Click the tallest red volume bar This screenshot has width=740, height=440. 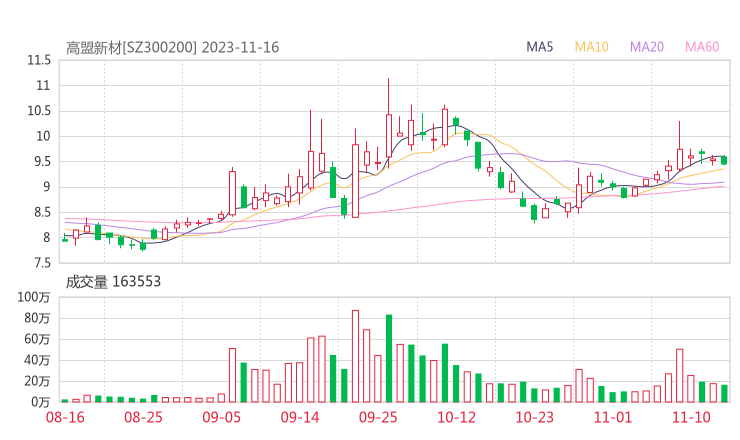click(x=355, y=356)
